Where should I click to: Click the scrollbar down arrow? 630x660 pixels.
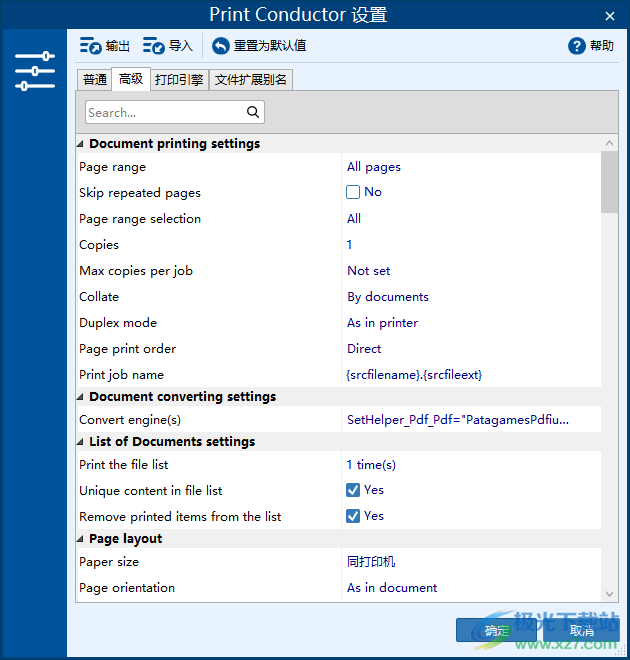(609, 594)
